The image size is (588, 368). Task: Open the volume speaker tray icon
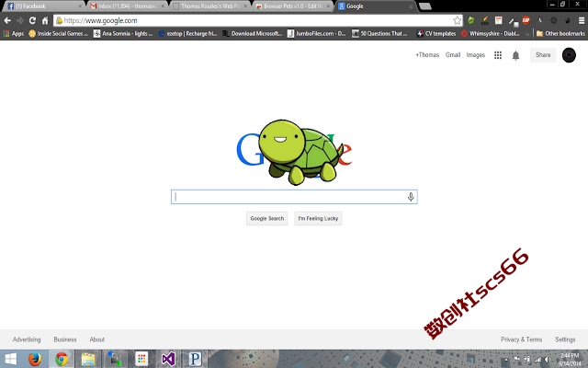coord(548,360)
